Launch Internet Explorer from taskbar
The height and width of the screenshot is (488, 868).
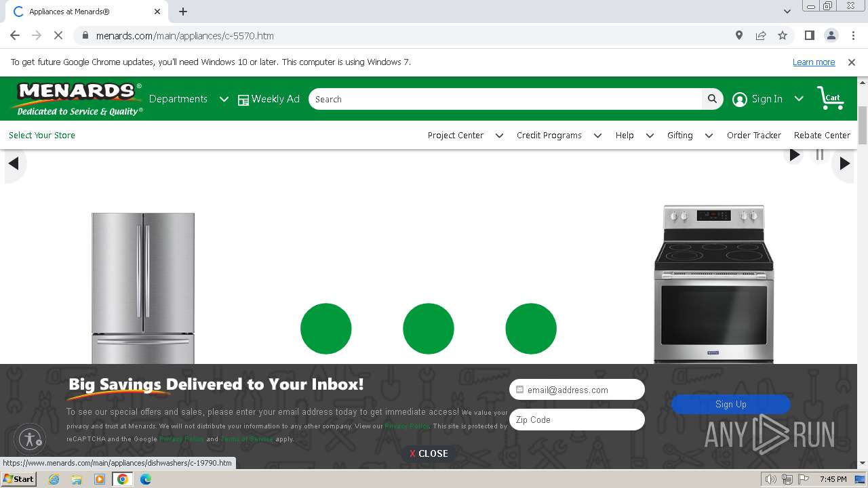tap(54, 479)
